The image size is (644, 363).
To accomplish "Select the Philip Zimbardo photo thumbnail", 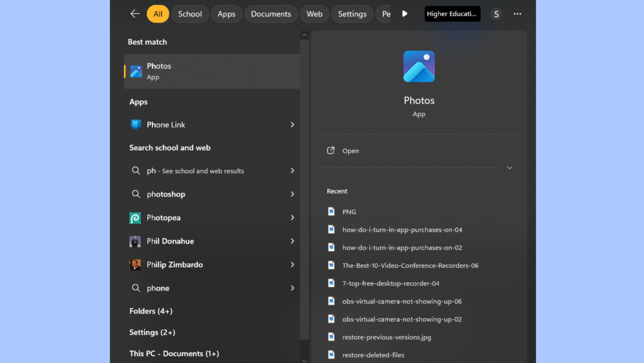I will tap(135, 265).
